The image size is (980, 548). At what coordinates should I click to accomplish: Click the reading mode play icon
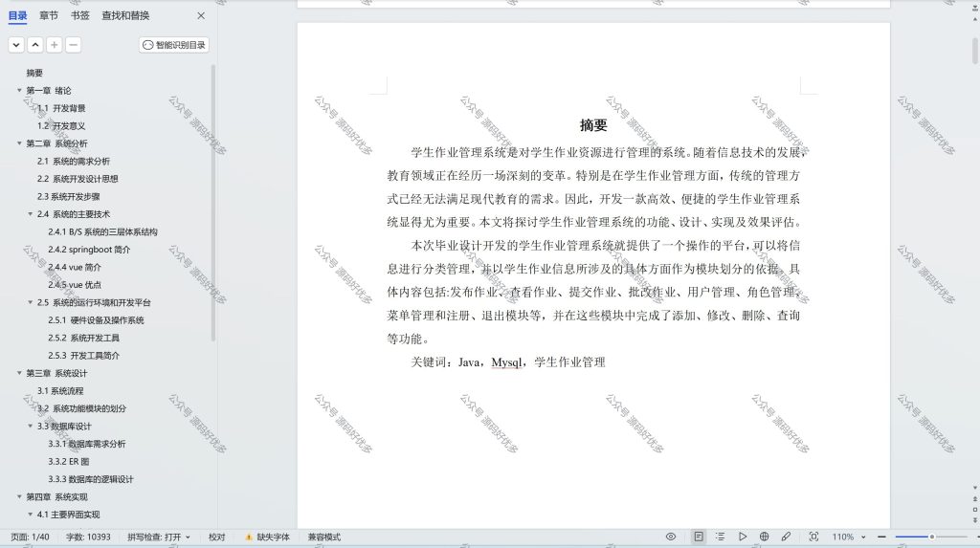[x=743, y=537]
